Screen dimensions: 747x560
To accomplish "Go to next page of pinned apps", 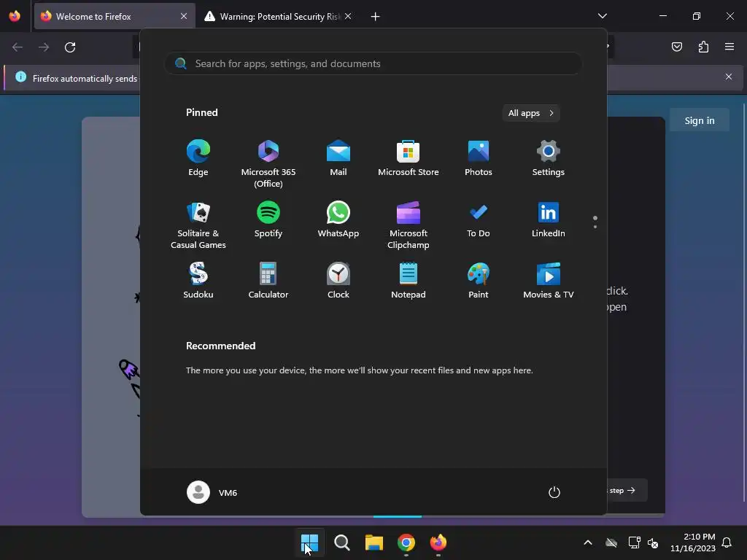I will tap(595, 226).
